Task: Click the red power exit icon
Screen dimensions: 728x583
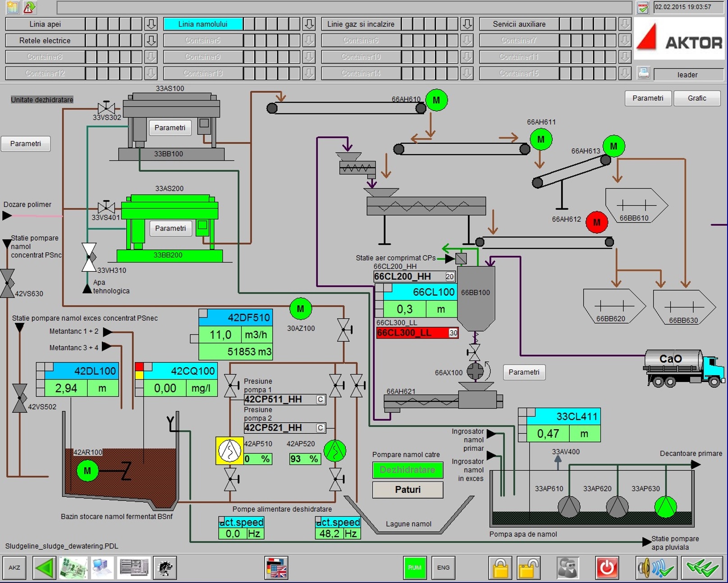Action: point(607,568)
